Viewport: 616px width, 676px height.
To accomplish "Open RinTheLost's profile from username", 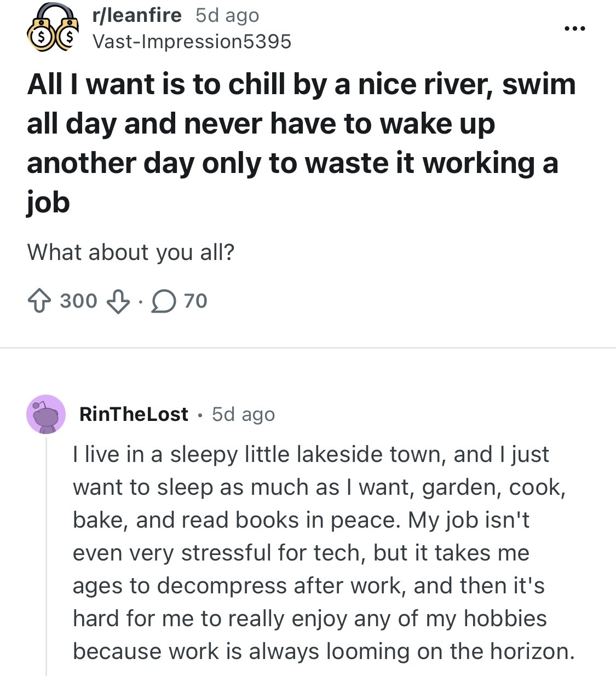I will coord(134,414).
